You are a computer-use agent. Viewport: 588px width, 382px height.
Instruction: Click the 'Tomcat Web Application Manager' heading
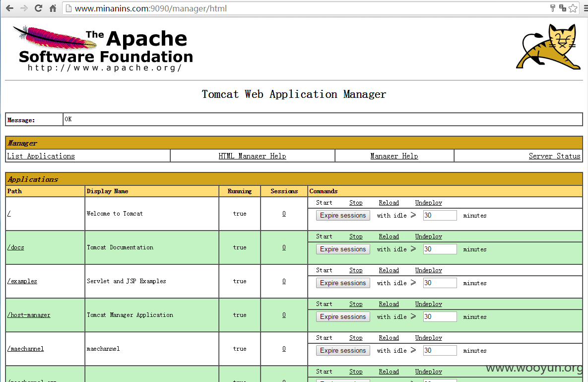(294, 94)
